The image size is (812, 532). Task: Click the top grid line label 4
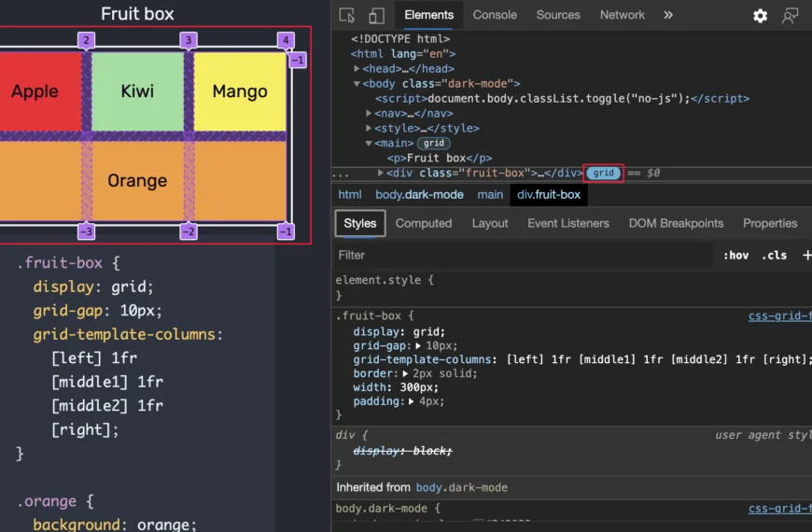(286, 40)
